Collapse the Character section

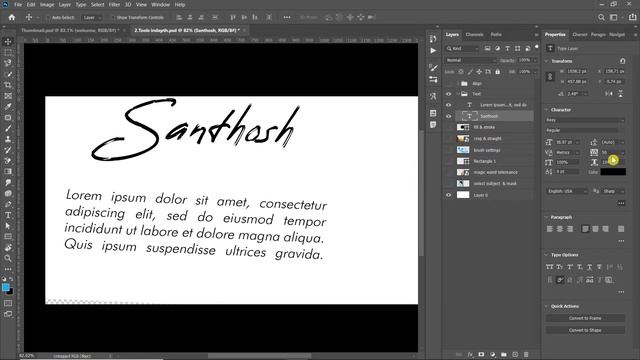pyautogui.click(x=547, y=110)
